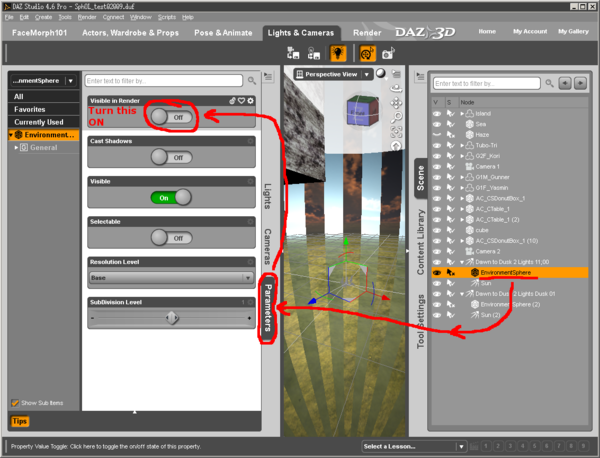Click the viewport frame selection icon
The width and height of the screenshot is (600, 458).
coord(396,132)
